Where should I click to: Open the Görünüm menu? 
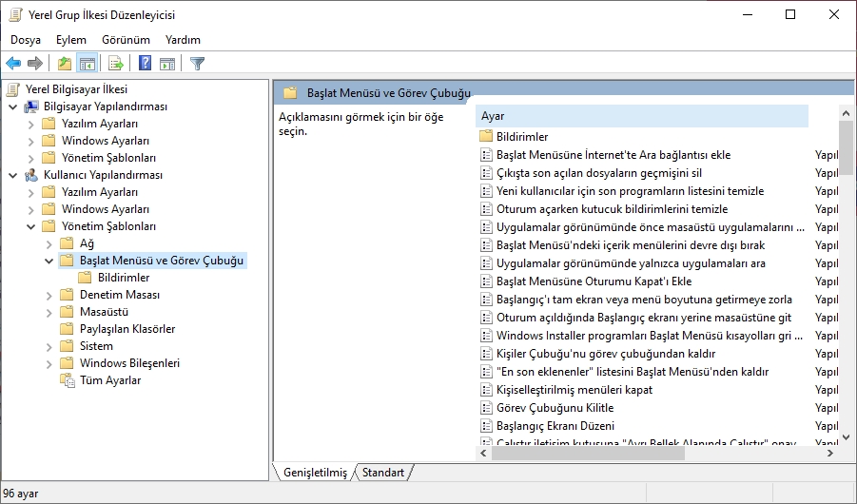(126, 40)
